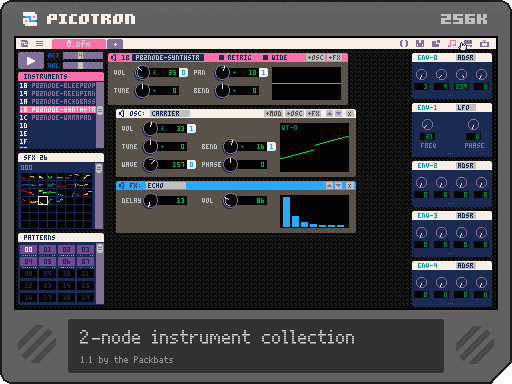Image resolution: width=512 pixels, height=384 pixels.
Task: Click the +MOD button on carrier
Action: [x=273, y=114]
